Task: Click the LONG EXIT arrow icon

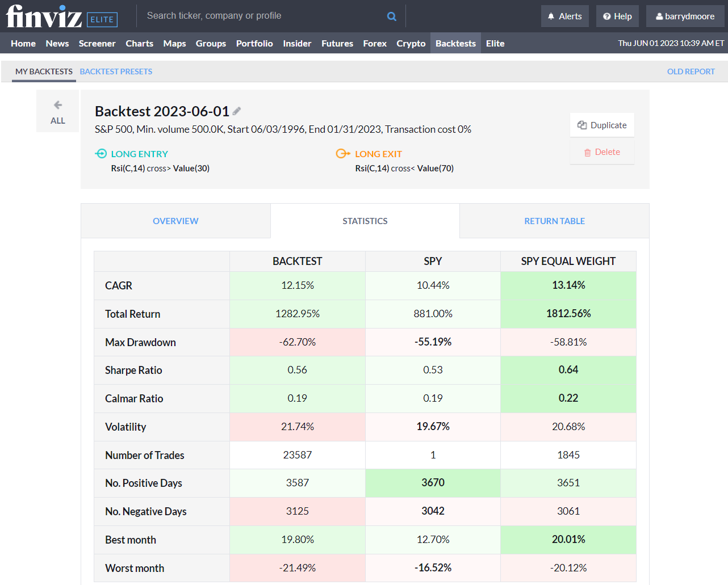Action: click(342, 153)
